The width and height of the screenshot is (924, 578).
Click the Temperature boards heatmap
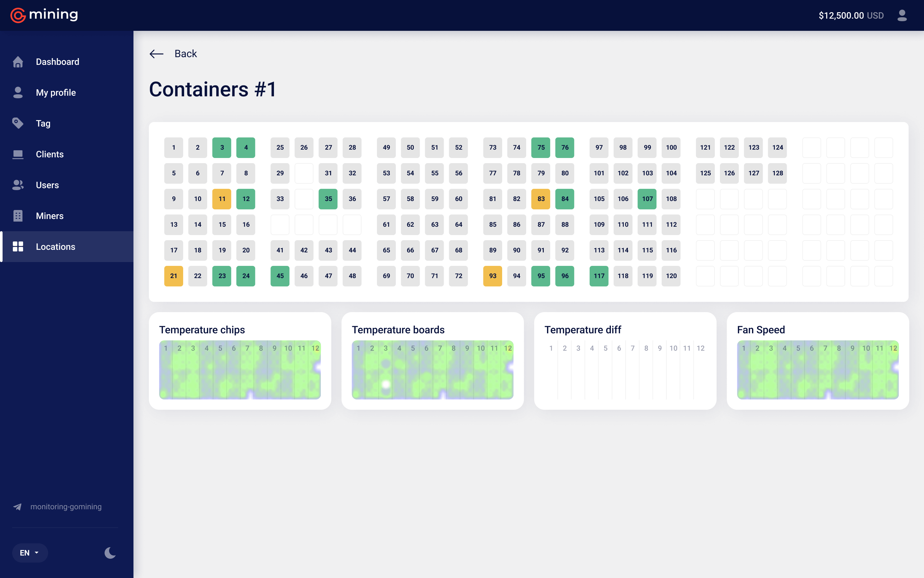click(432, 370)
